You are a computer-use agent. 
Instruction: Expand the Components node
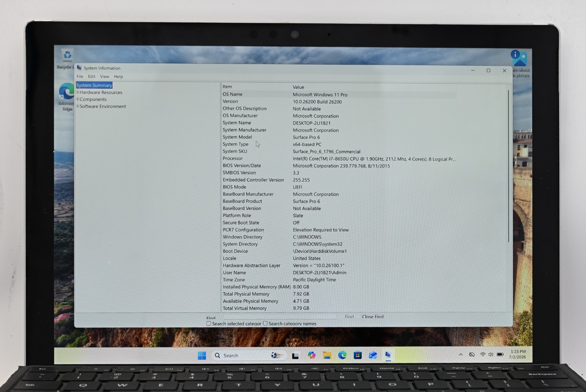click(78, 99)
